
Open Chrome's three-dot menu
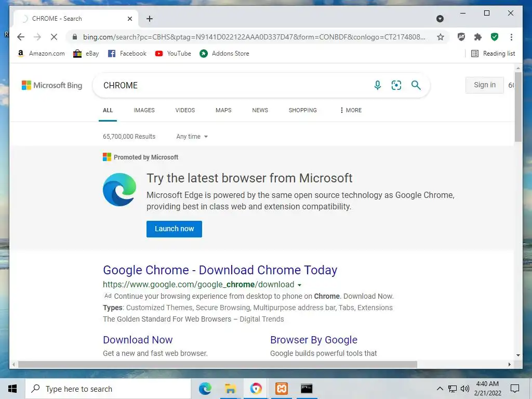click(511, 37)
